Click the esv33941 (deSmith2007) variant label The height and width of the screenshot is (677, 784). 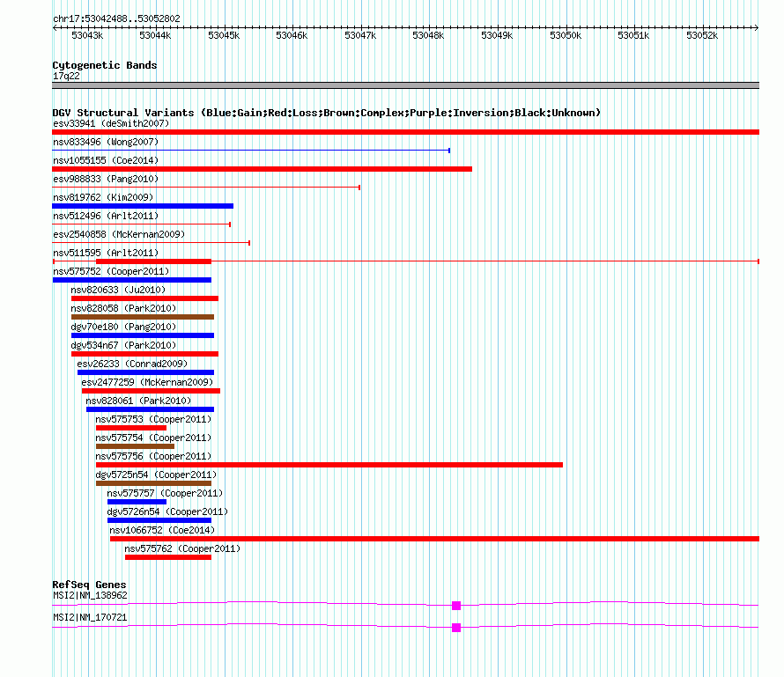111,123
